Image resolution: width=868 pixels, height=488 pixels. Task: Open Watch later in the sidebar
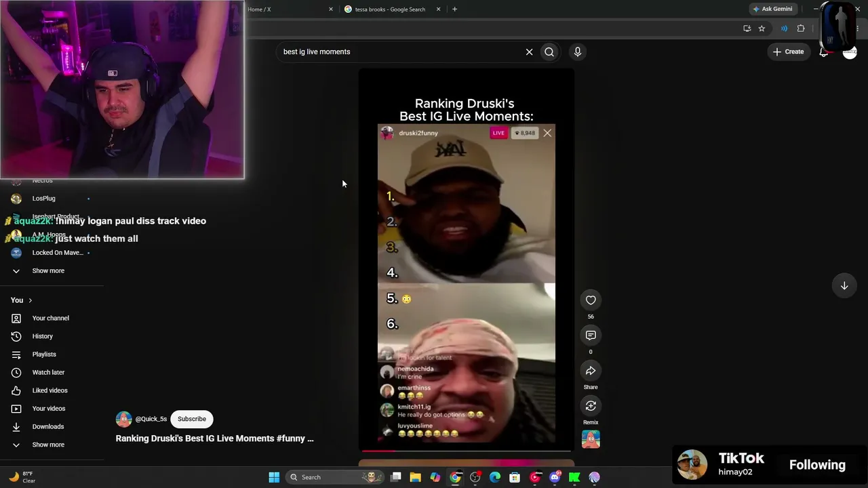click(x=48, y=372)
